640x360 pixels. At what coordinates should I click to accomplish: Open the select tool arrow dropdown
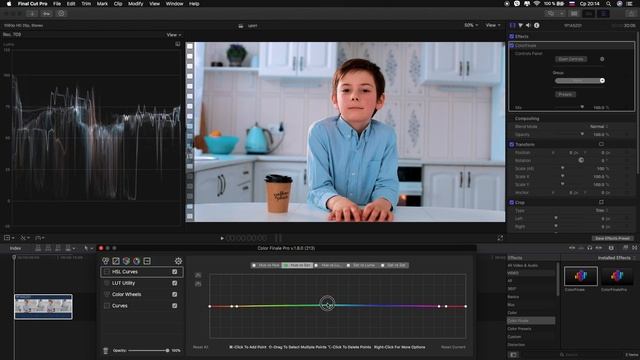88,248
